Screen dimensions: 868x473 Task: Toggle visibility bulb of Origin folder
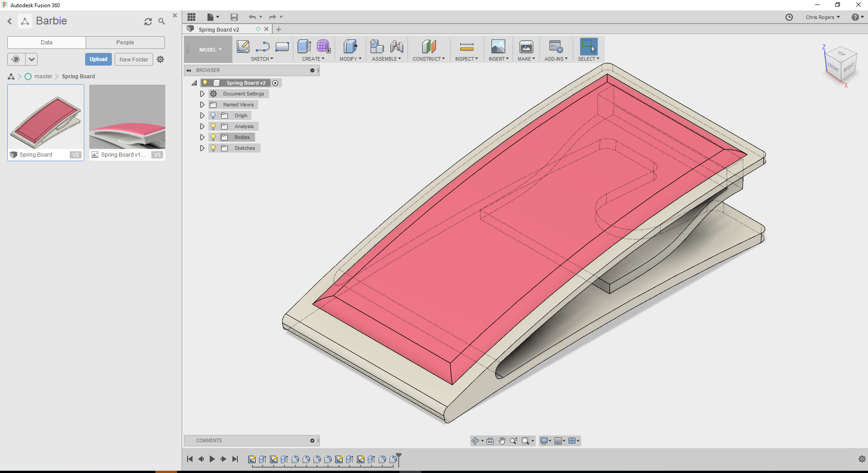[213, 115]
